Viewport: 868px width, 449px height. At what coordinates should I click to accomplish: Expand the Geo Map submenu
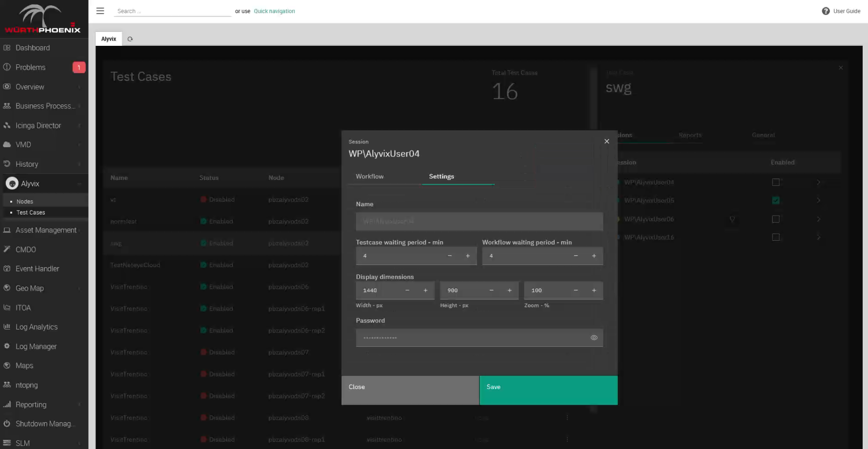click(x=79, y=289)
